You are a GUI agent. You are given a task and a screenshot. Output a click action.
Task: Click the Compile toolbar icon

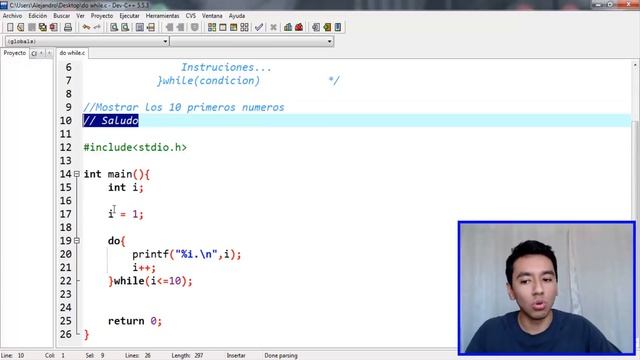click(212, 27)
